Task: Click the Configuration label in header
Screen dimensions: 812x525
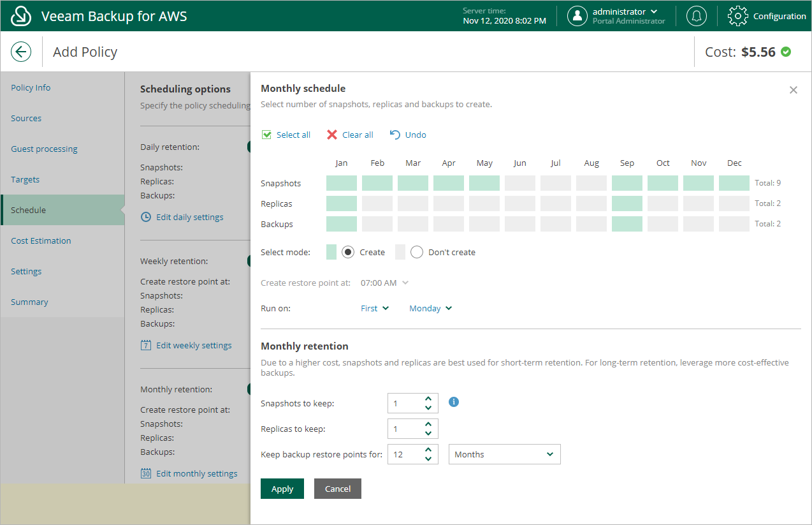Action: point(779,16)
